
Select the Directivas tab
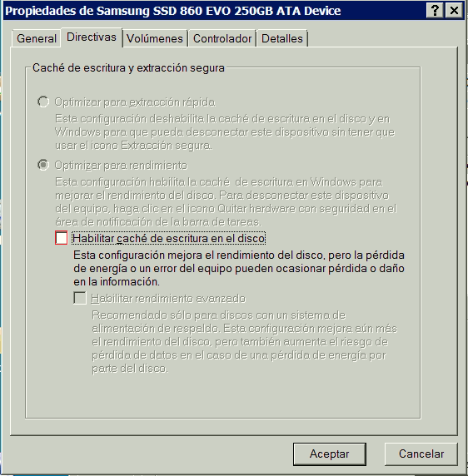click(x=92, y=37)
